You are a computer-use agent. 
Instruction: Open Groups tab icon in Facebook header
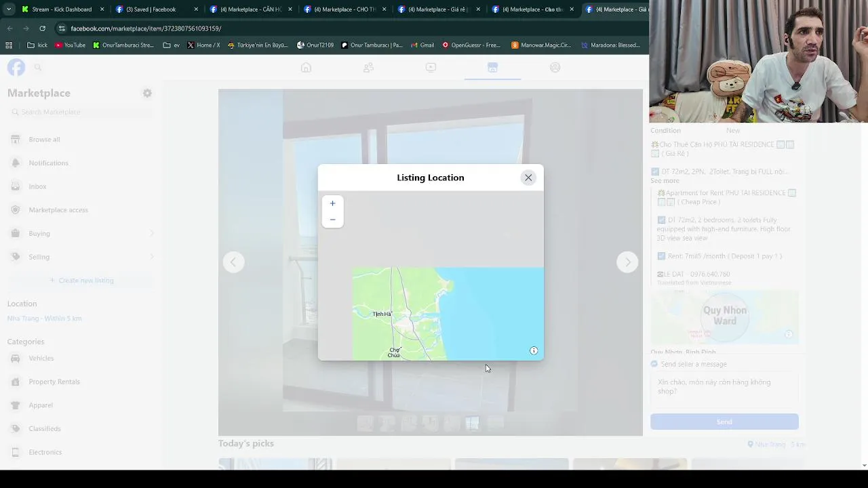point(555,67)
